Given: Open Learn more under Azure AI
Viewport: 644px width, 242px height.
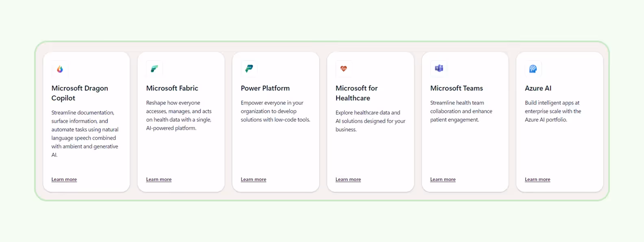Looking at the screenshot, I should click(x=537, y=179).
